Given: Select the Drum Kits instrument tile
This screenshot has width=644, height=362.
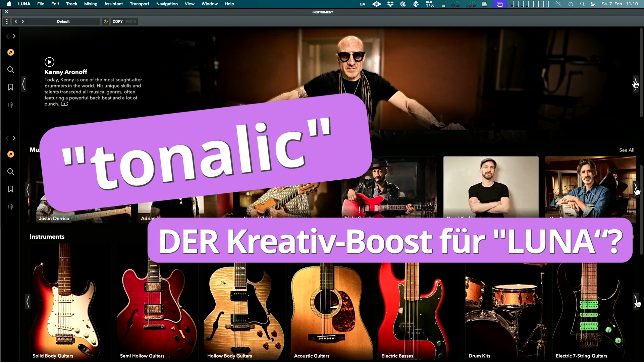Looking at the screenshot, I should tap(506, 312).
